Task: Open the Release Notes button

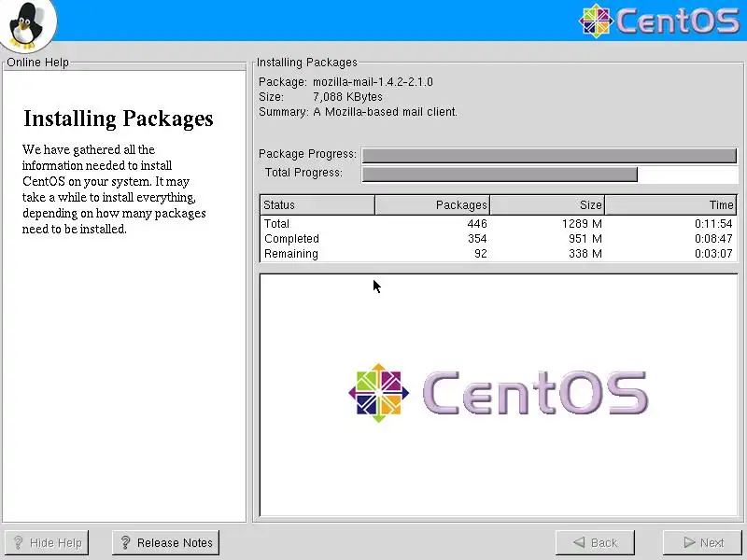Action: click(x=166, y=542)
